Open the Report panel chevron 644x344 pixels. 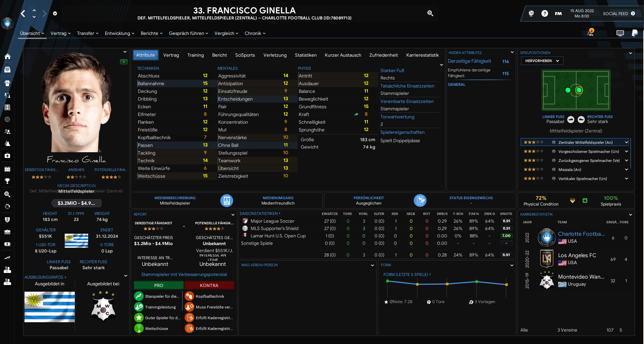233,215
